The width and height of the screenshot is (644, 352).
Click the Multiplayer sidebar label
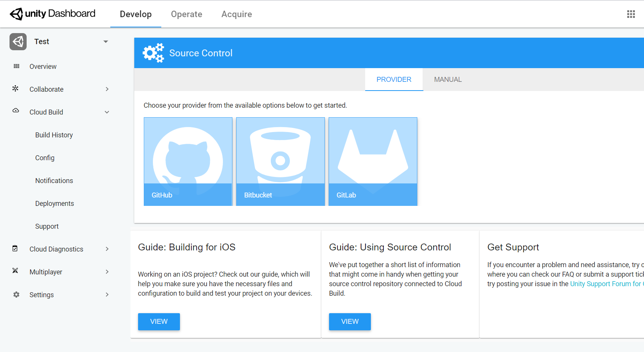(x=46, y=272)
